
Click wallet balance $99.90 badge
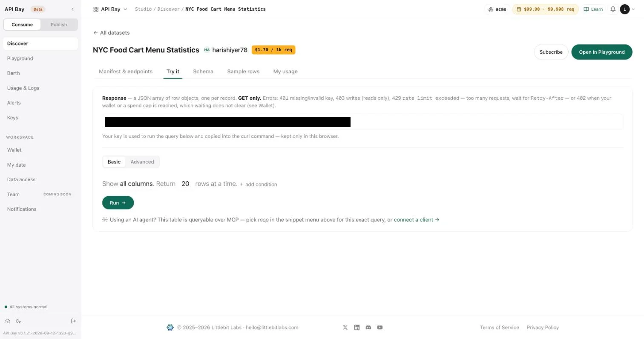tap(545, 9)
